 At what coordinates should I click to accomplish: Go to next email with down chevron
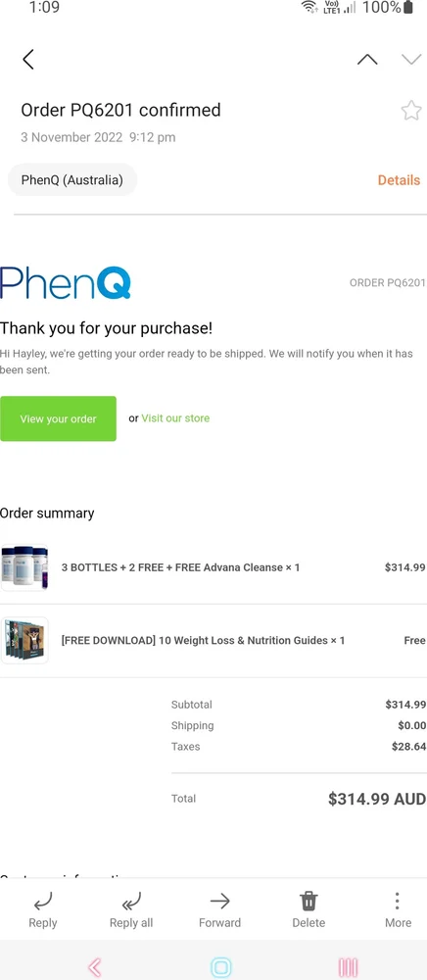411,60
